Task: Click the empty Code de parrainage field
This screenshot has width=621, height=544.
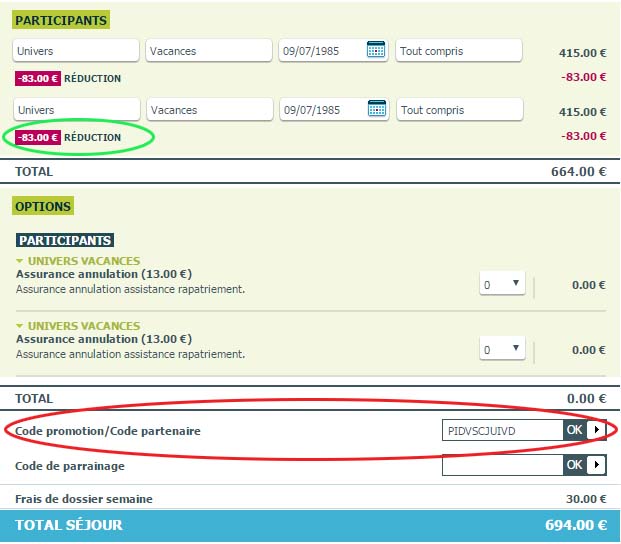Action: click(502, 465)
